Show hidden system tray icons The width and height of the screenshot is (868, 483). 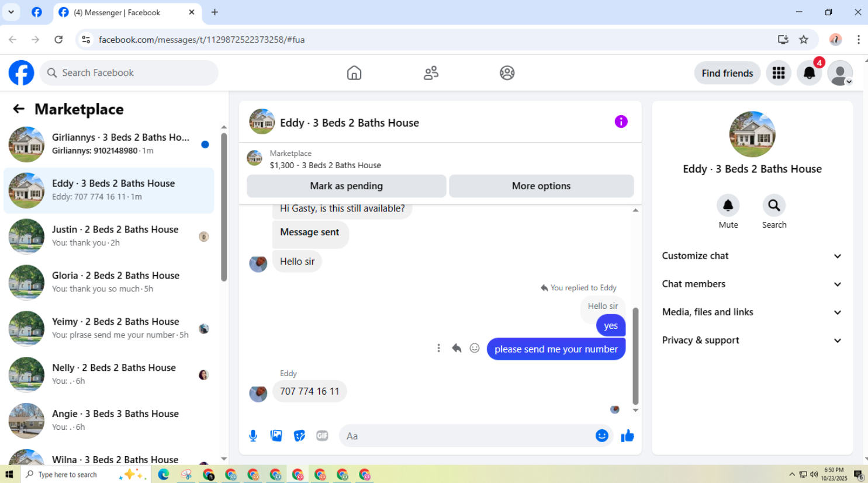pyautogui.click(x=792, y=474)
